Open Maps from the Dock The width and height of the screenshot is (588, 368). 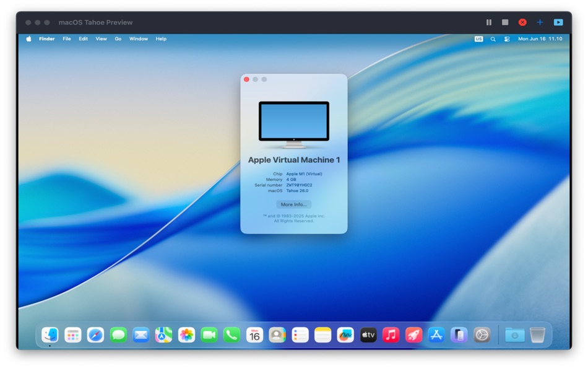(163, 335)
